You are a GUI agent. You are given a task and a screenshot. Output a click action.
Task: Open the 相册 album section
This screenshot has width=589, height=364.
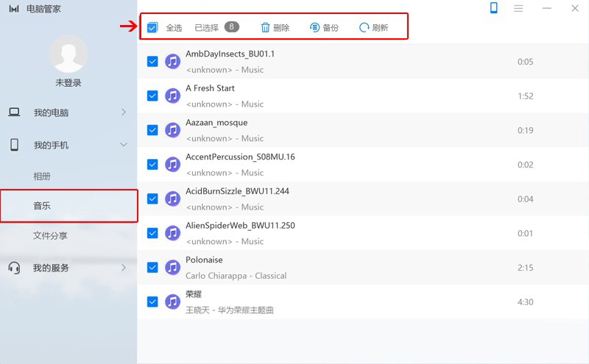pyautogui.click(x=42, y=176)
